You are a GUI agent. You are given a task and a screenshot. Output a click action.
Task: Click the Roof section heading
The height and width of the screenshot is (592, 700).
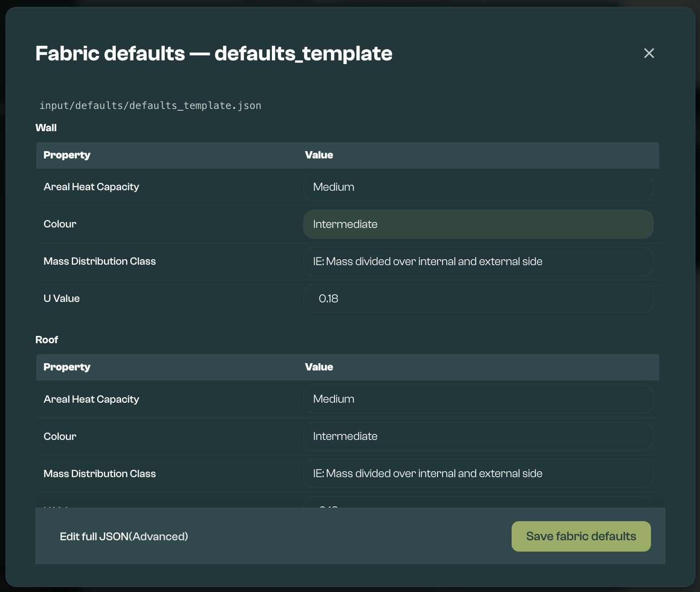(47, 340)
